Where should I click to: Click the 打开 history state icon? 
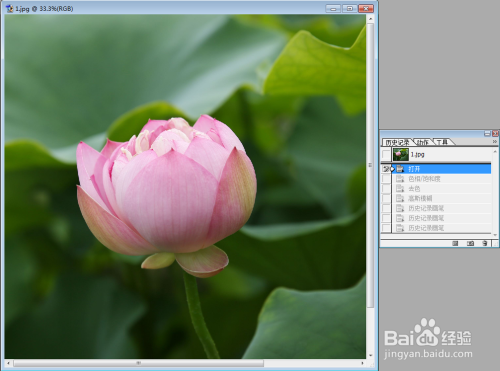(400, 169)
